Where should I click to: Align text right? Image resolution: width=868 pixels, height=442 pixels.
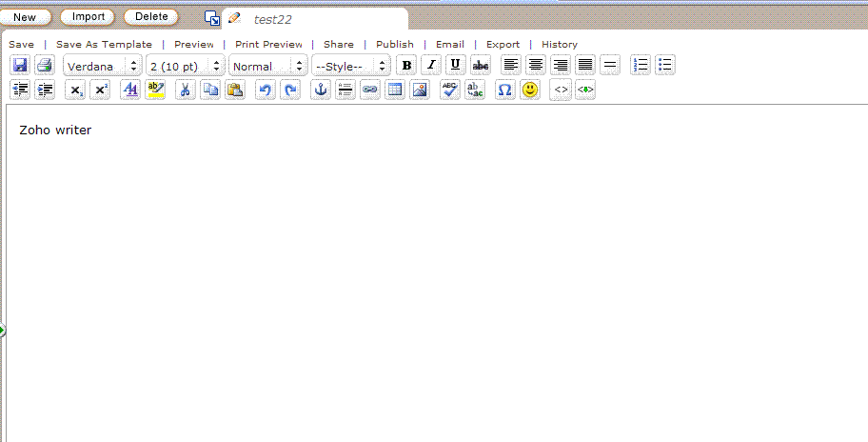[x=561, y=66]
